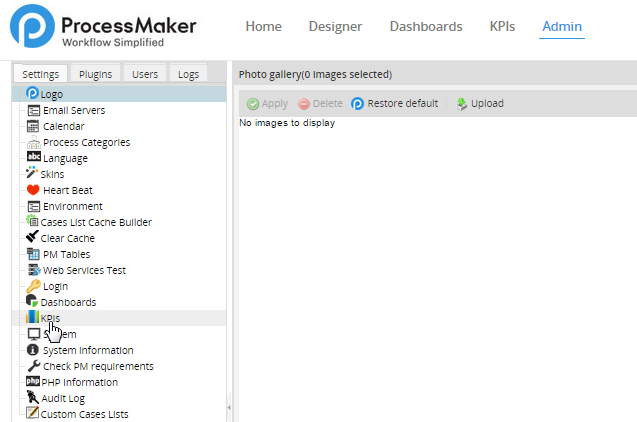
Task: Click the Language abc icon
Action: point(33,158)
